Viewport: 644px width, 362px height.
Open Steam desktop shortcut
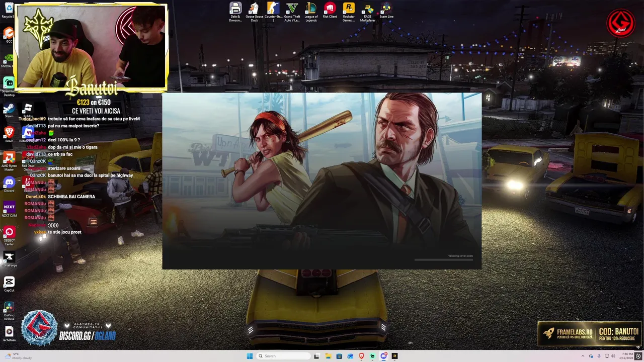pos(9,111)
